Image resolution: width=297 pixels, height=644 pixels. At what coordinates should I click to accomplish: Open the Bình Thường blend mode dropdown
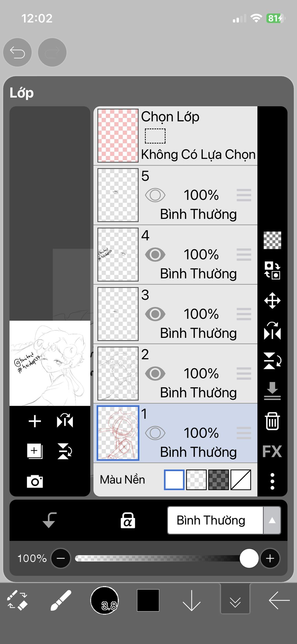point(215,520)
